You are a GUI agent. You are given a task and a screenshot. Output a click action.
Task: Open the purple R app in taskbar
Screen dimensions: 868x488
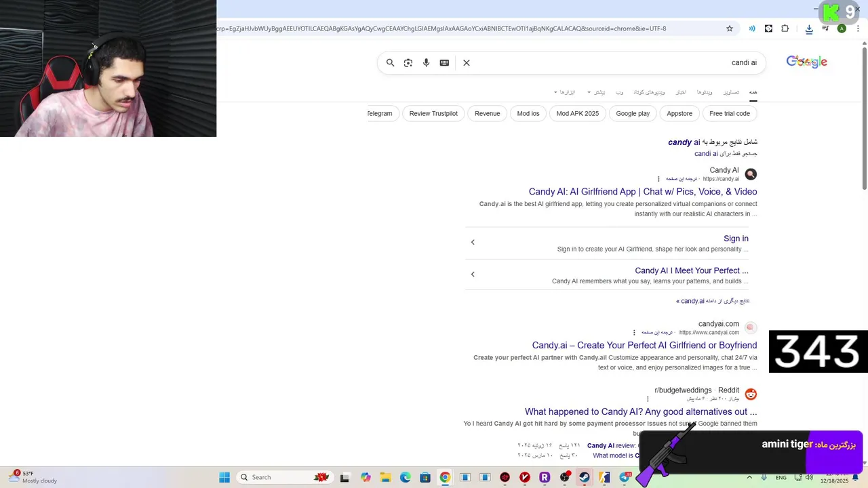(x=545, y=477)
